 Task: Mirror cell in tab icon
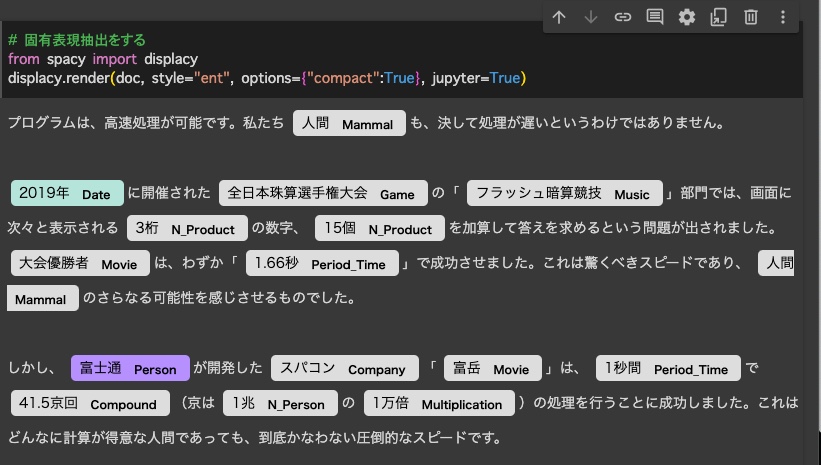(x=718, y=17)
